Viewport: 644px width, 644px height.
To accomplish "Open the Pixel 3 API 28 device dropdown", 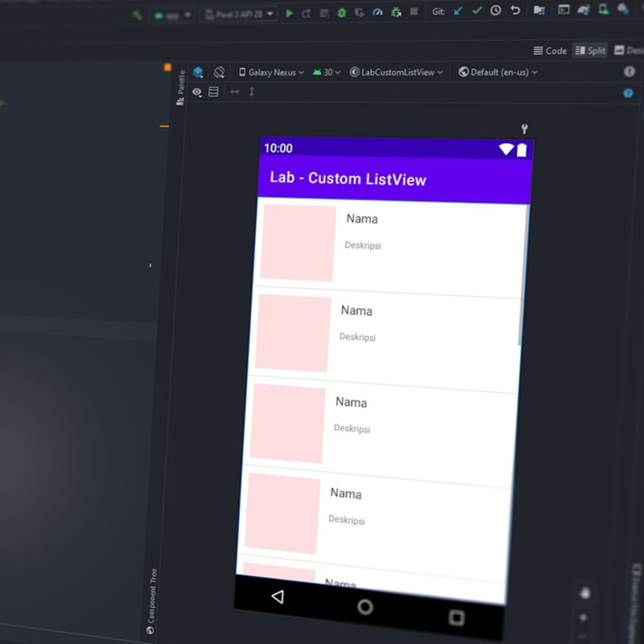I will (240, 14).
